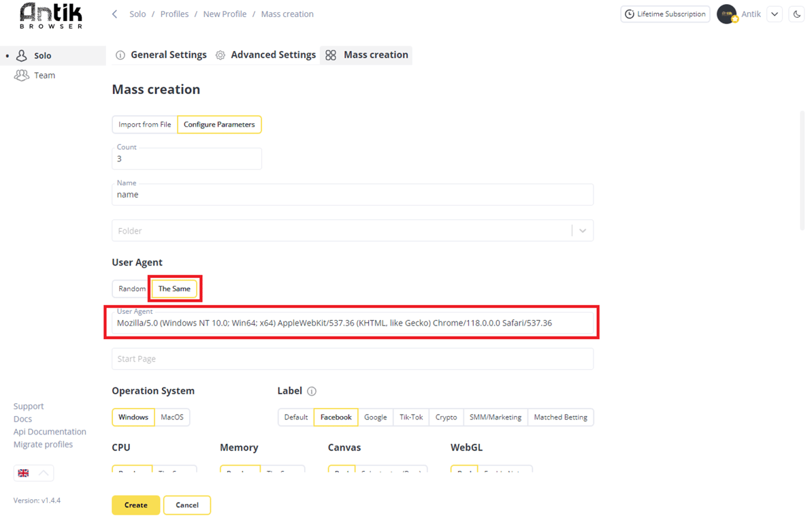
Task: Pick the SMM/Marketing label
Action: point(496,417)
